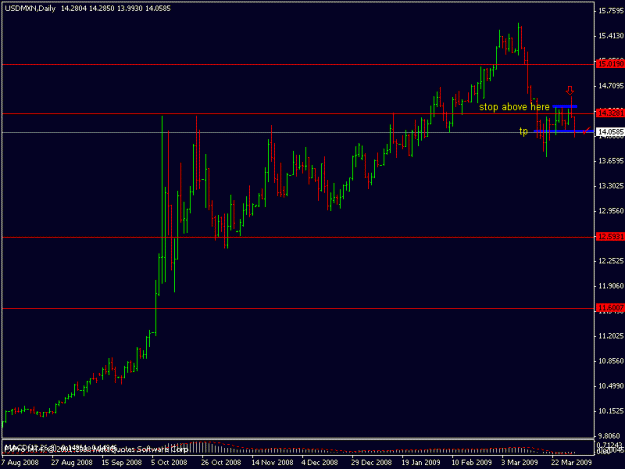Click the 27 Aug 2008 date label
The height and width of the screenshot is (469, 625).
tap(72, 462)
